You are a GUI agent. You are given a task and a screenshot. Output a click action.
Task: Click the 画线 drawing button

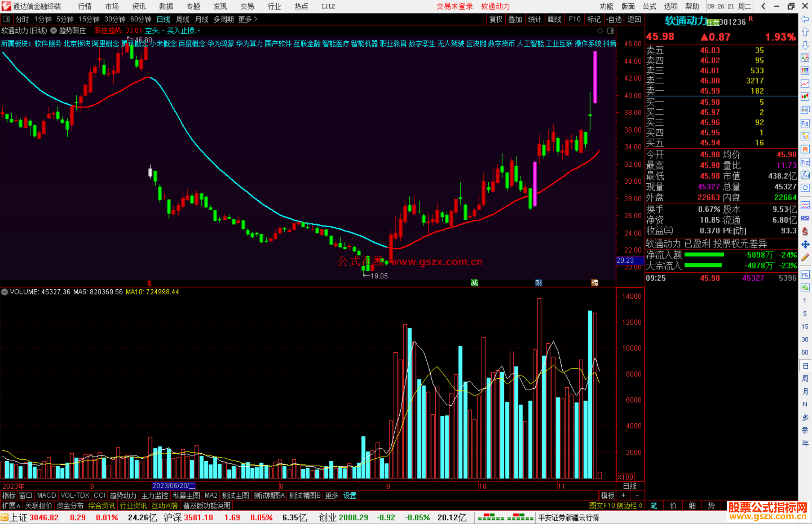coord(554,19)
